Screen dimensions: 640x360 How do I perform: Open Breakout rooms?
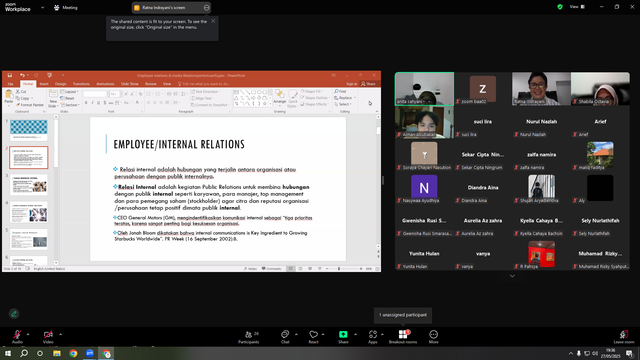tap(403, 337)
